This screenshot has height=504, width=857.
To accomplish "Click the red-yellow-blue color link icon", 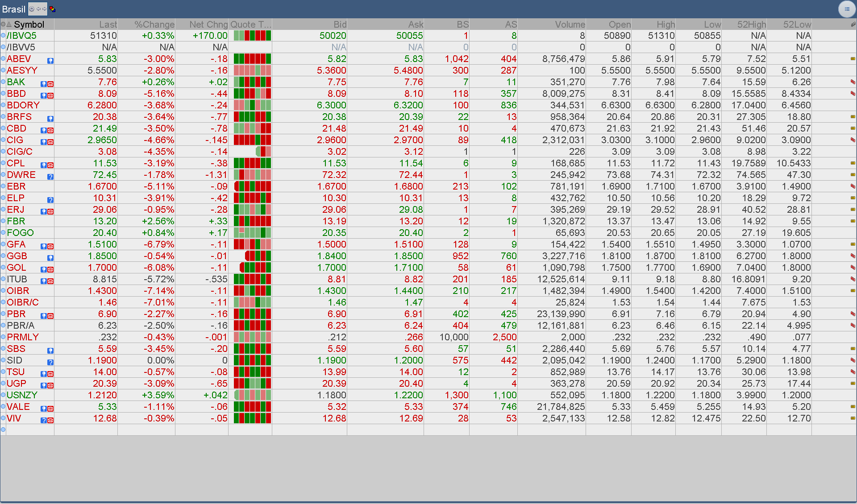I will pyautogui.click(x=52, y=9).
